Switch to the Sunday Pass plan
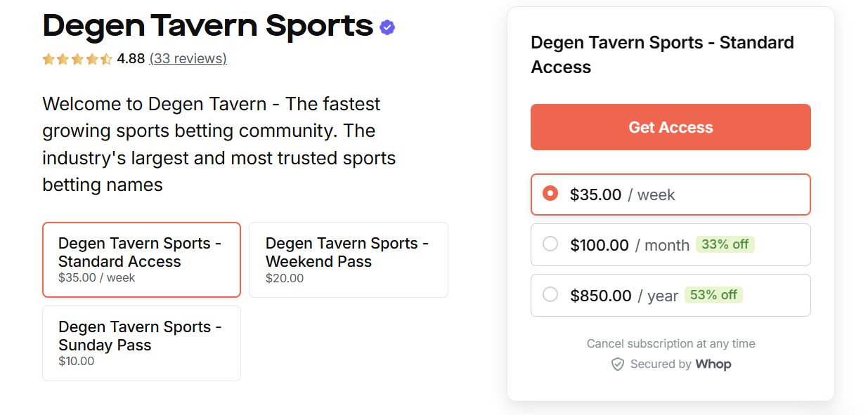This screenshot has height=415, width=868. 141,343
